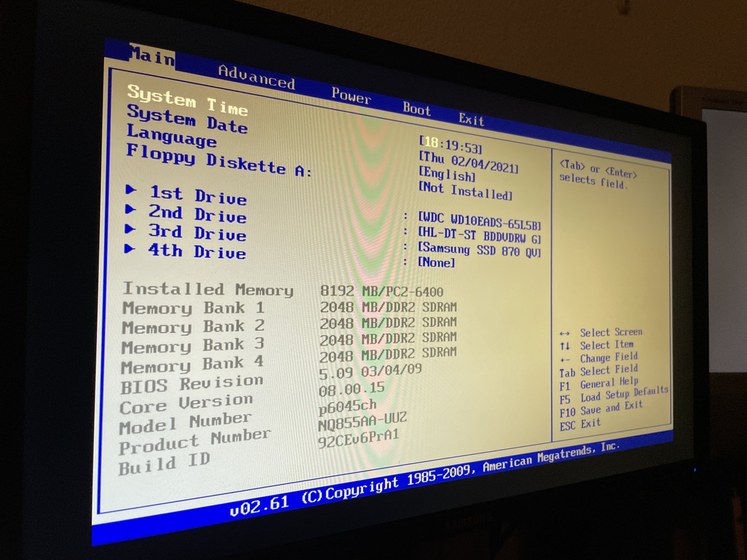Switch to the Advanced tab

[256, 78]
